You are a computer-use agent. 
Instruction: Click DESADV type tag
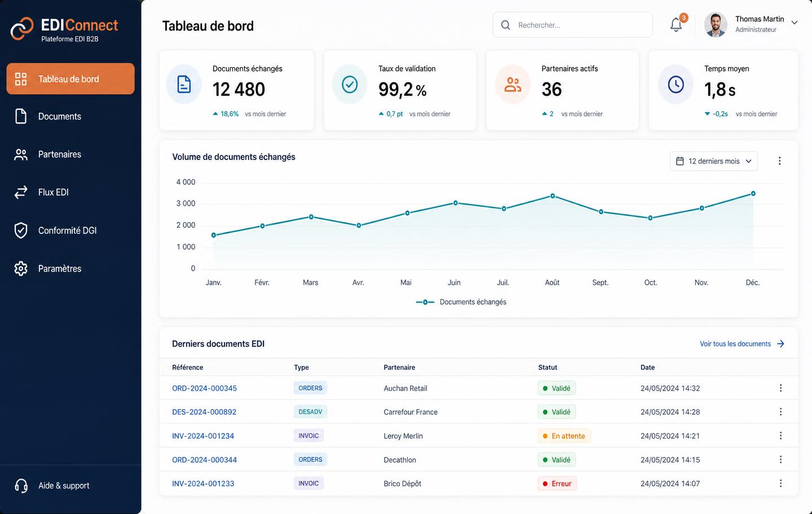(x=310, y=412)
